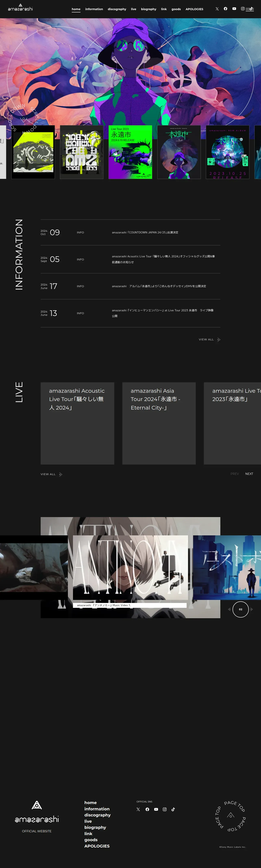
Task: Open biography in the top navigation
Action: tap(149, 9)
